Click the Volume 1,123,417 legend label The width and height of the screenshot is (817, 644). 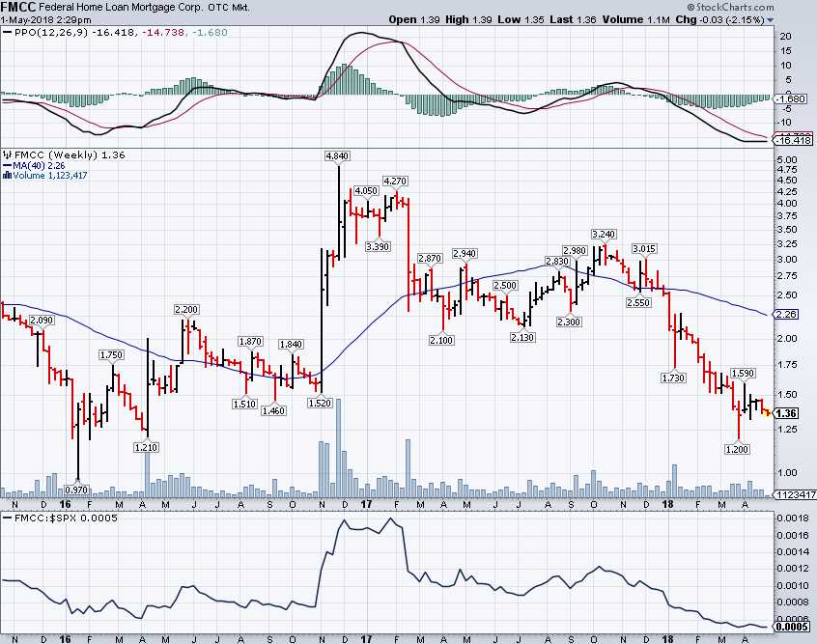pyautogui.click(x=50, y=176)
